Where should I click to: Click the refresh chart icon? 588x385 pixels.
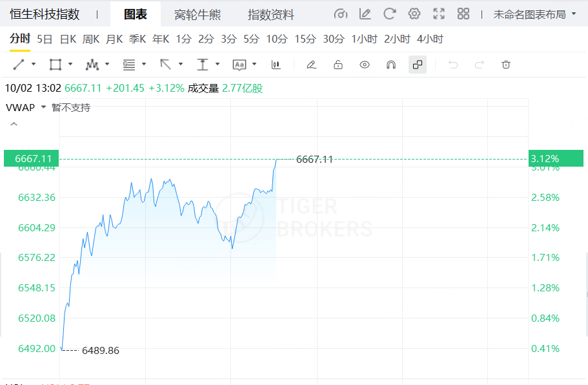(390, 14)
